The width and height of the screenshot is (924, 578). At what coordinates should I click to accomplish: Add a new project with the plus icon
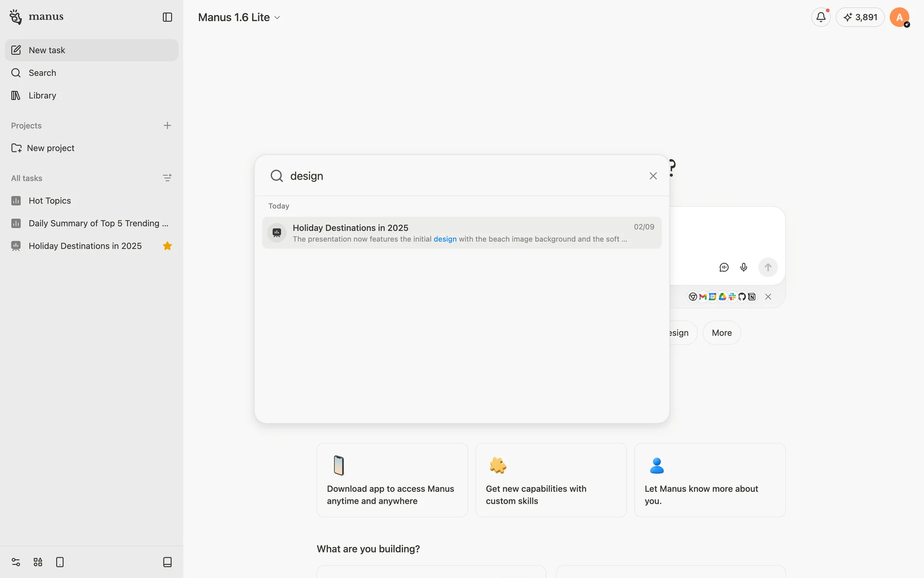pyautogui.click(x=167, y=126)
